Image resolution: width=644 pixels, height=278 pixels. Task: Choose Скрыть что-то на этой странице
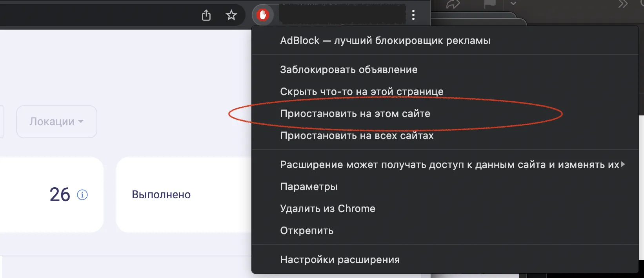point(445,91)
